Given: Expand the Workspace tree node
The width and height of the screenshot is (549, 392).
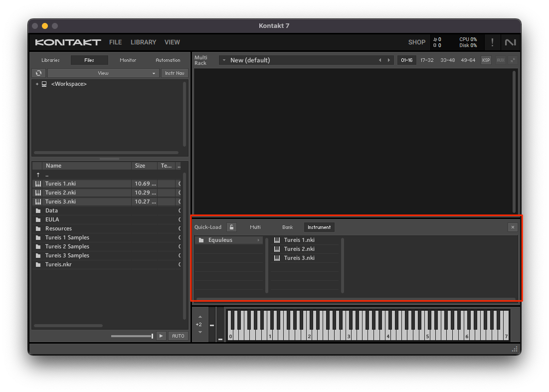Looking at the screenshot, I should (37, 84).
